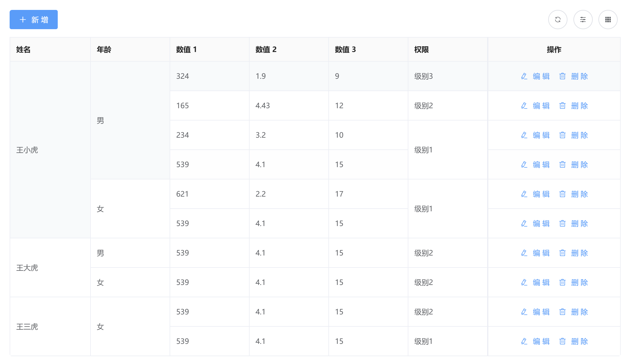Click 删除 in the 621 row
This screenshot has width=633, height=364.
click(x=579, y=194)
